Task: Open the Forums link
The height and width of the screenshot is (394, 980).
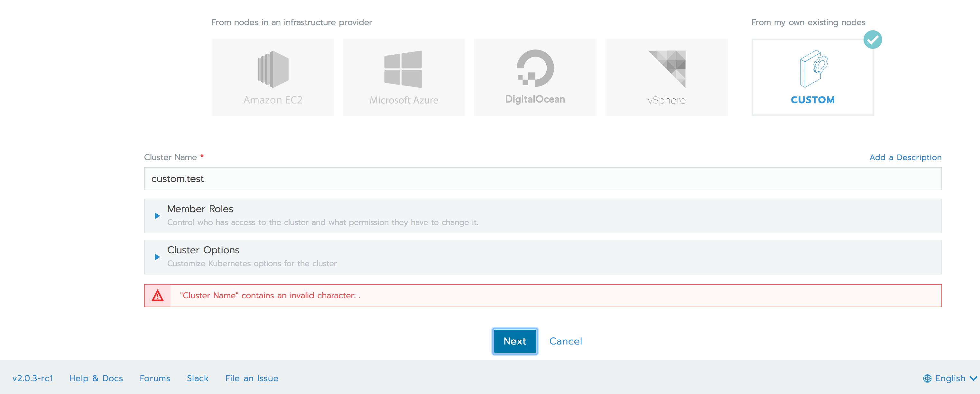Action: (155, 379)
